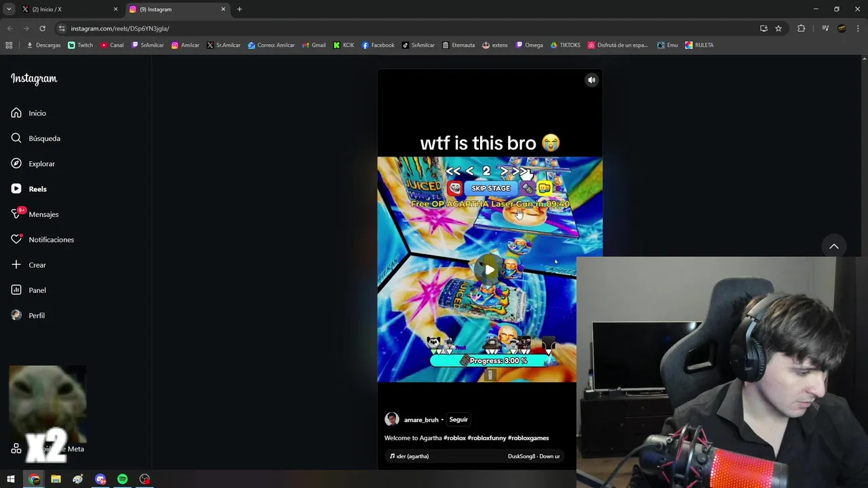Open the #roblox hashtag

tap(454, 438)
